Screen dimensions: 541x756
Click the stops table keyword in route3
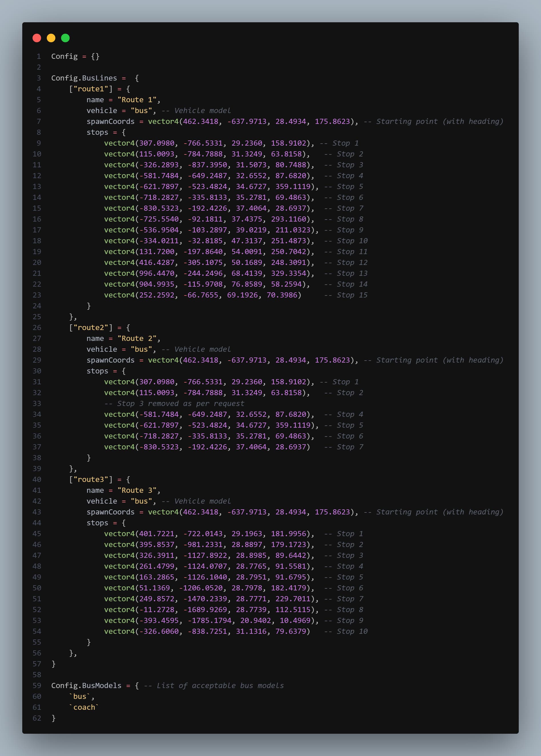click(x=98, y=523)
